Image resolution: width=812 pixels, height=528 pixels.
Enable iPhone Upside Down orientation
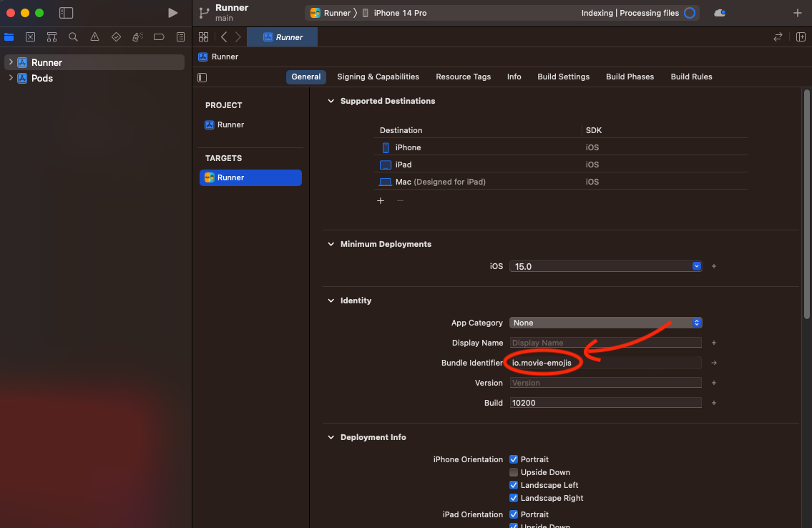[514, 472]
